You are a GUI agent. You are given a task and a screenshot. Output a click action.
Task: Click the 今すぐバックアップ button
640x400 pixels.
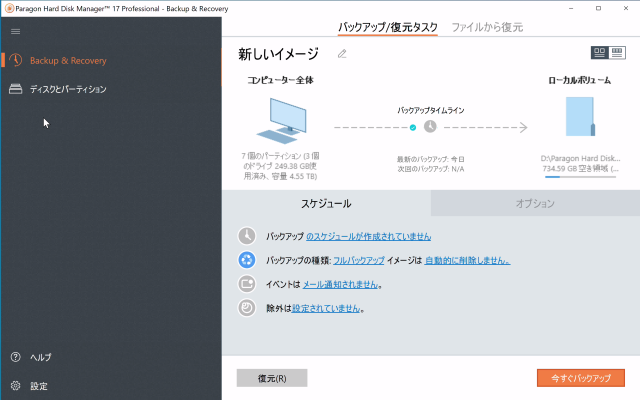coord(581,378)
